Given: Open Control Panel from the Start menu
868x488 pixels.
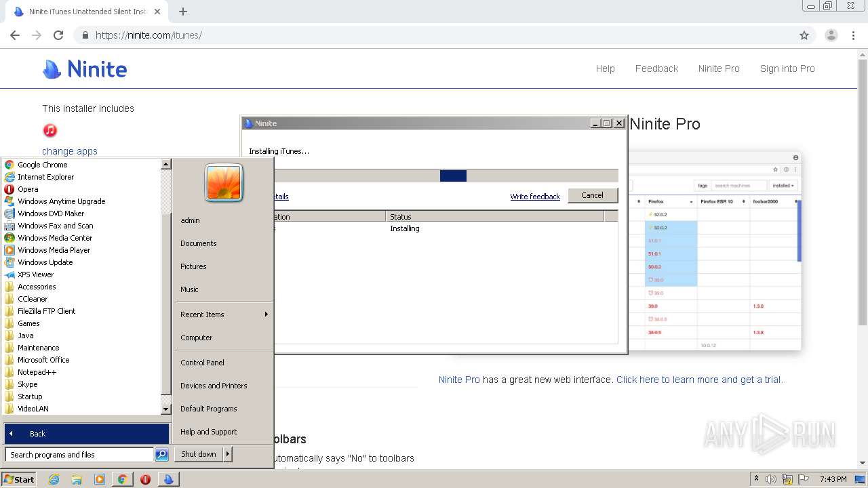Looking at the screenshot, I should coord(202,363).
